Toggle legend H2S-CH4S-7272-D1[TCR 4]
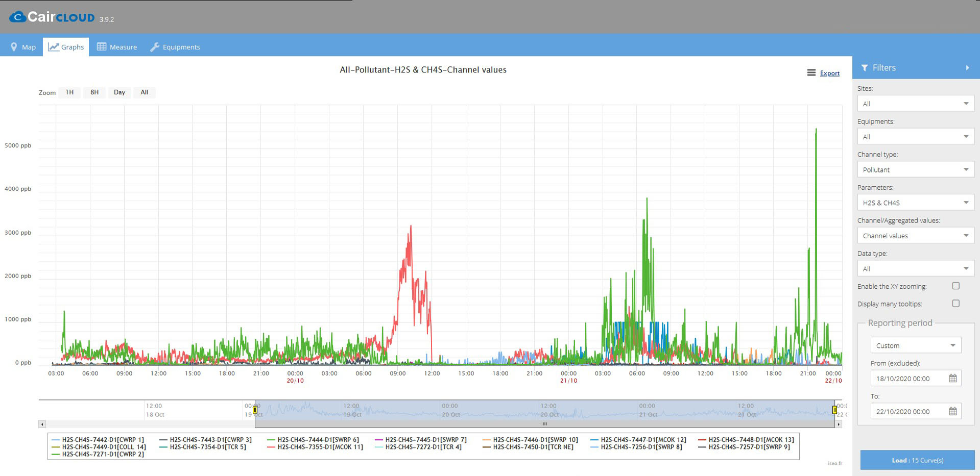This screenshot has width=980, height=476. [x=418, y=447]
